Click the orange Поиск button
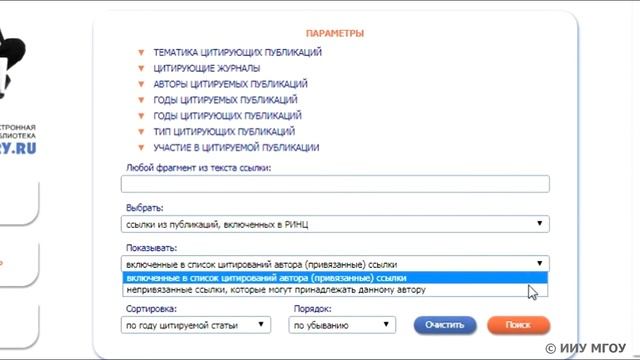 (518, 325)
